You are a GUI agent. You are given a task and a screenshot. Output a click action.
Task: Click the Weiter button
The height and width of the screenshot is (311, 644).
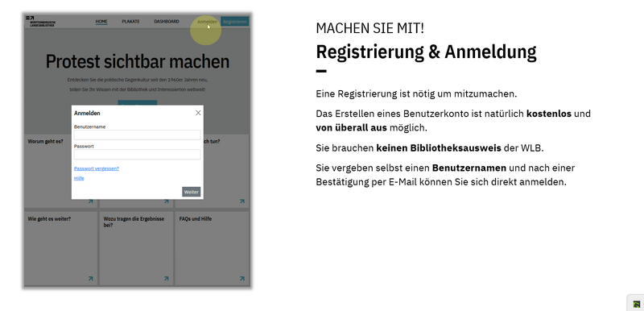pos(192,192)
